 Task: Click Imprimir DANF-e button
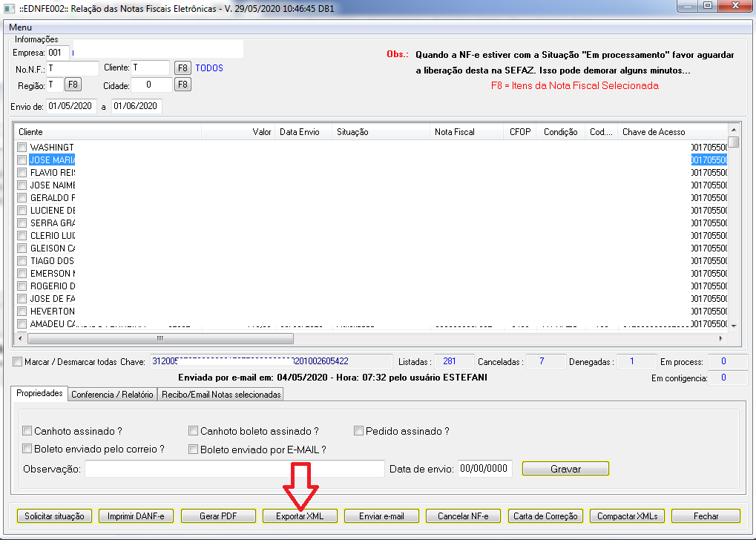click(x=136, y=516)
